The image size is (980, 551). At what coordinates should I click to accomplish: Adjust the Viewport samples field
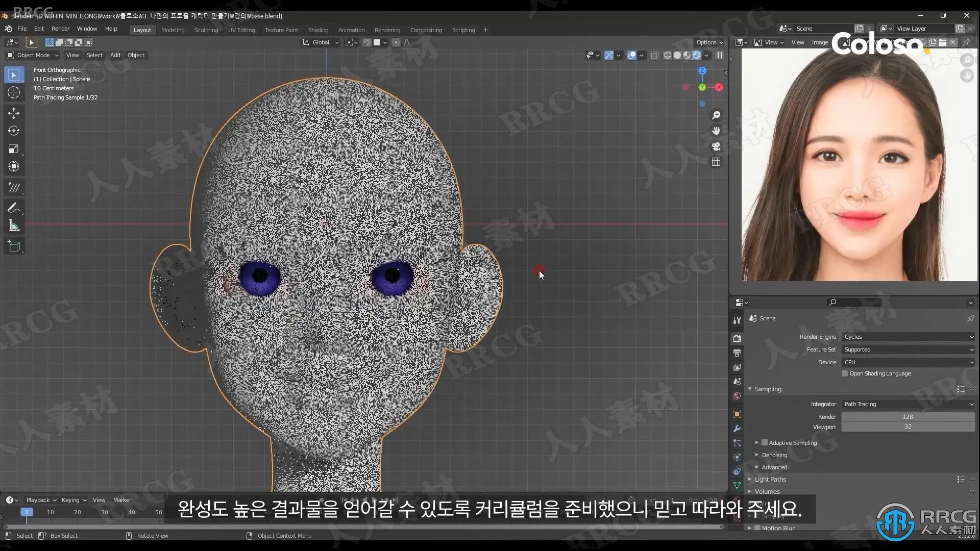click(908, 427)
